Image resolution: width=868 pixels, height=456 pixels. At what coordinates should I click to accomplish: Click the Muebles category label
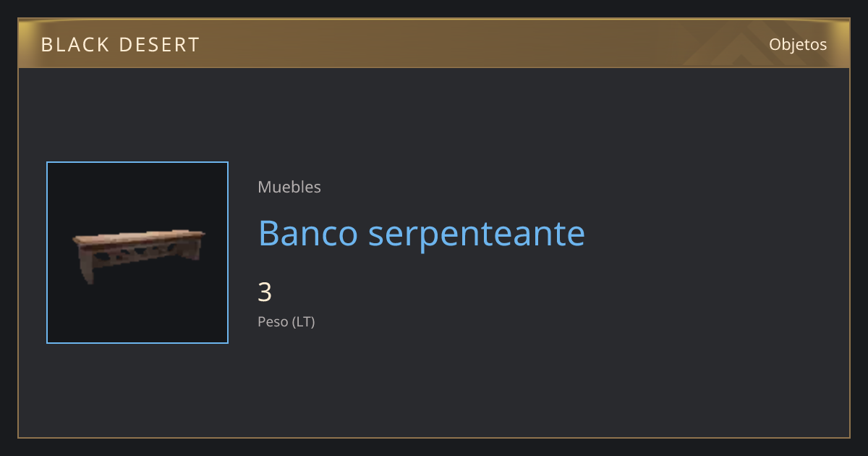(289, 187)
